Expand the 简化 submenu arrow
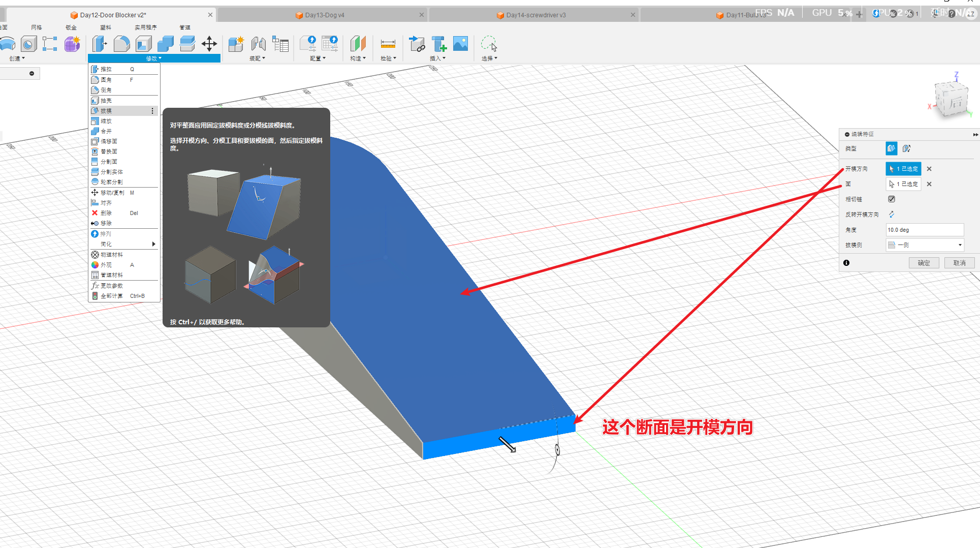The height and width of the screenshot is (548, 980). tap(153, 244)
